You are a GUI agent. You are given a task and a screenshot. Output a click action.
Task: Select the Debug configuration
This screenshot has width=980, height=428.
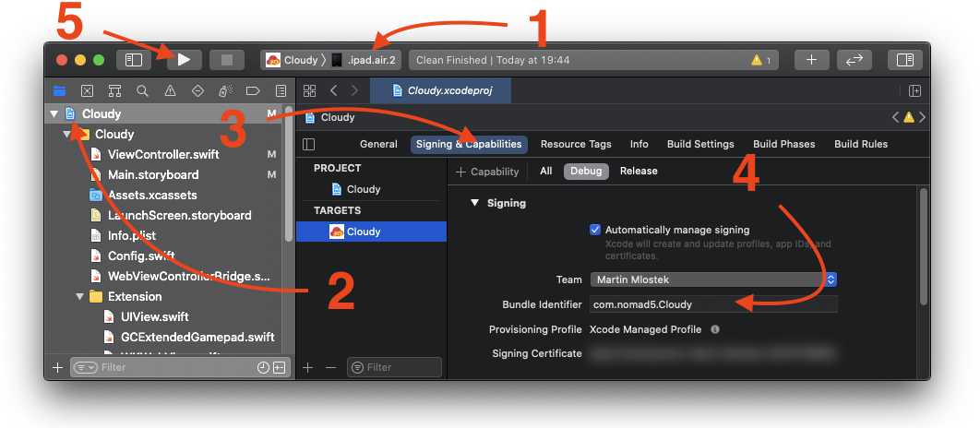(x=586, y=172)
